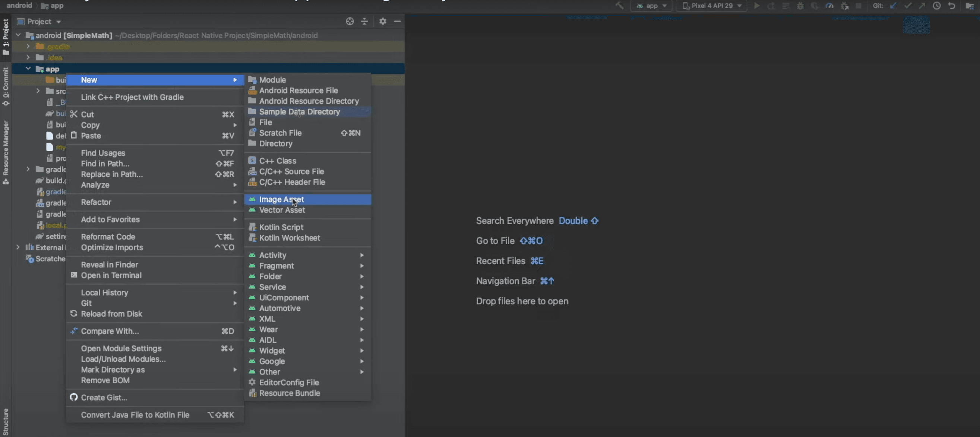This screenshot has height=437, width=980.
Task: Open the Profiler gauge icon
Action: [829, 6]
